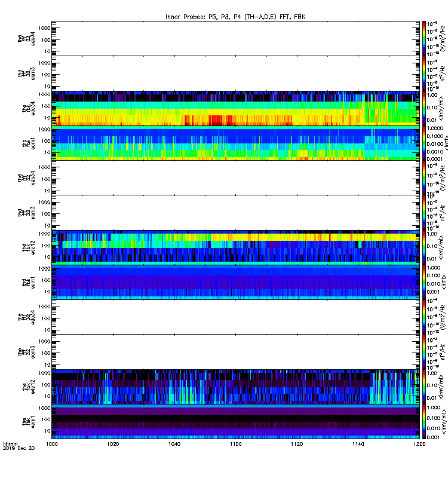Select the 'thd fff 32 scm3' panel label
The image size is (448, 478).
coord(26,213)
